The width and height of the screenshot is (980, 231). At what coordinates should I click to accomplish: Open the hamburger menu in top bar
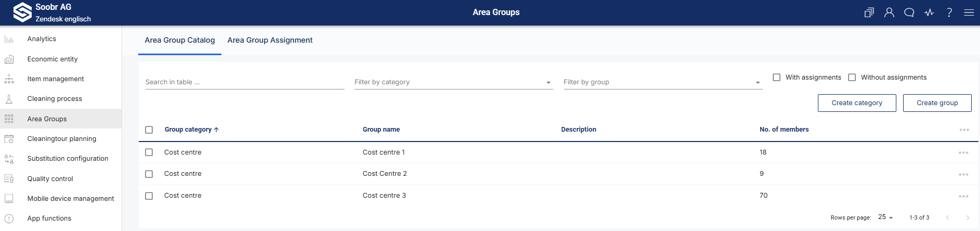pos(969,12)
